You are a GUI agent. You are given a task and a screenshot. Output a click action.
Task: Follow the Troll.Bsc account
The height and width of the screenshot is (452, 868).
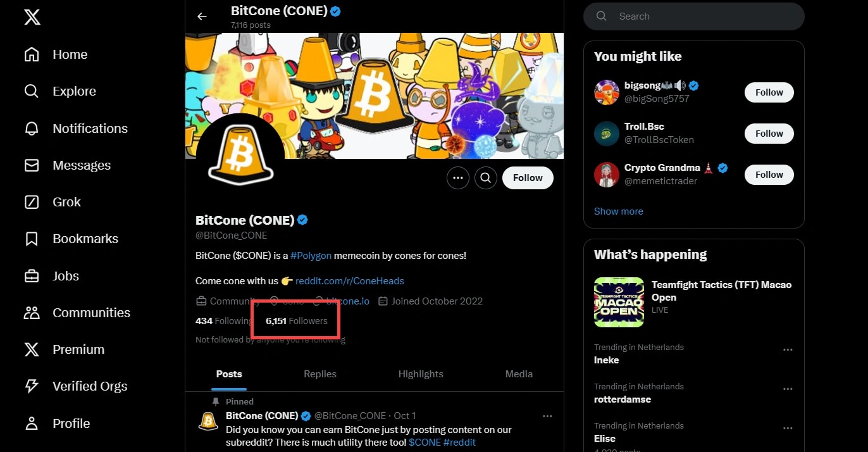(769, 134)
